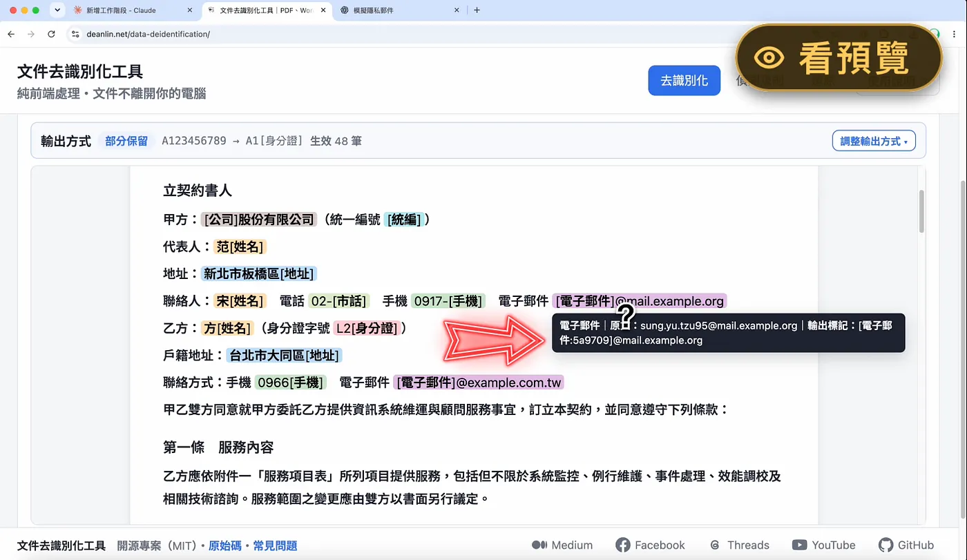Open the 常見問題 FAQ link
This screenshot has height=560, width=967.
pyautogui.click(x=275, y=545)
